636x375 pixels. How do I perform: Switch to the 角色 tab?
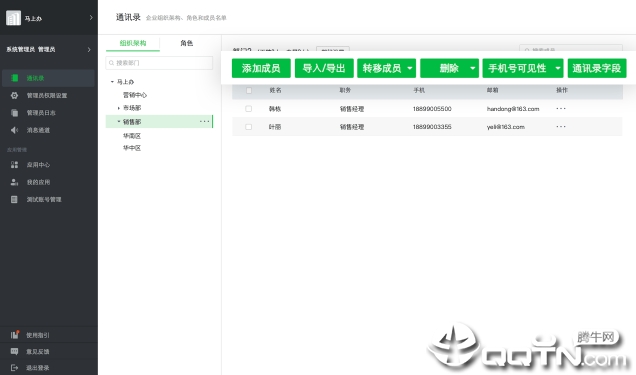[187, 43]
